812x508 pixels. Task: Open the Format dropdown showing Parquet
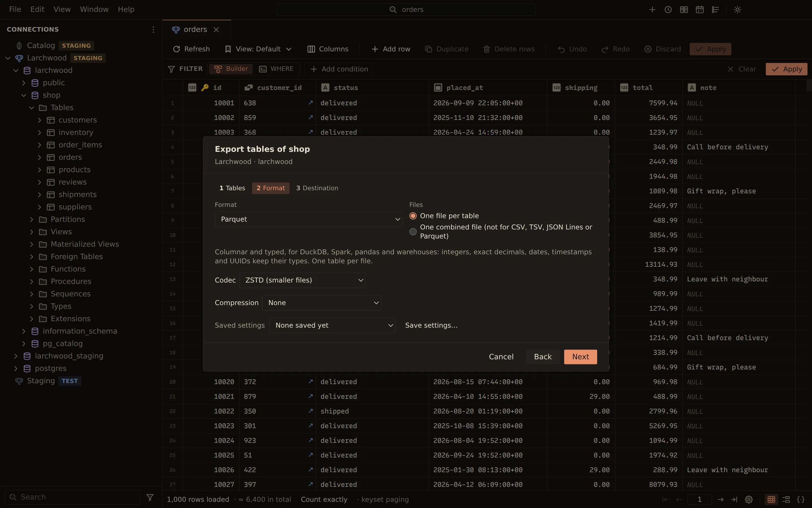(308, 219)
